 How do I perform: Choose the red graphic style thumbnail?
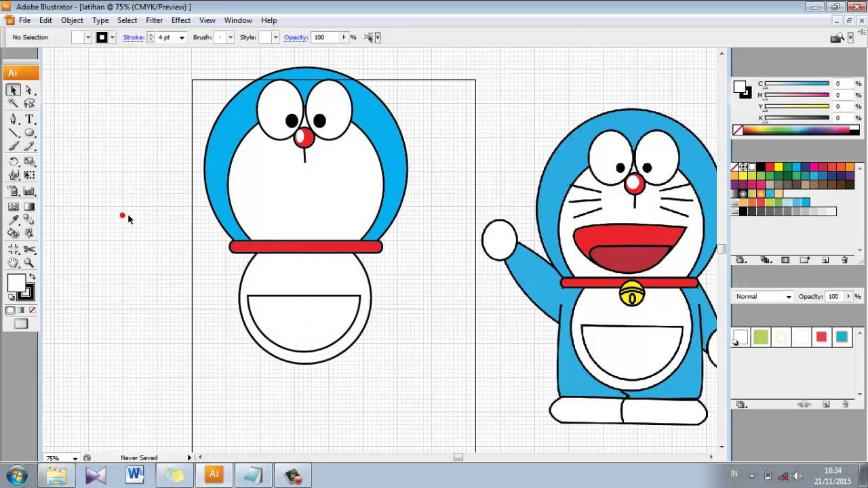pyautogui.click(x=822, y=337)
